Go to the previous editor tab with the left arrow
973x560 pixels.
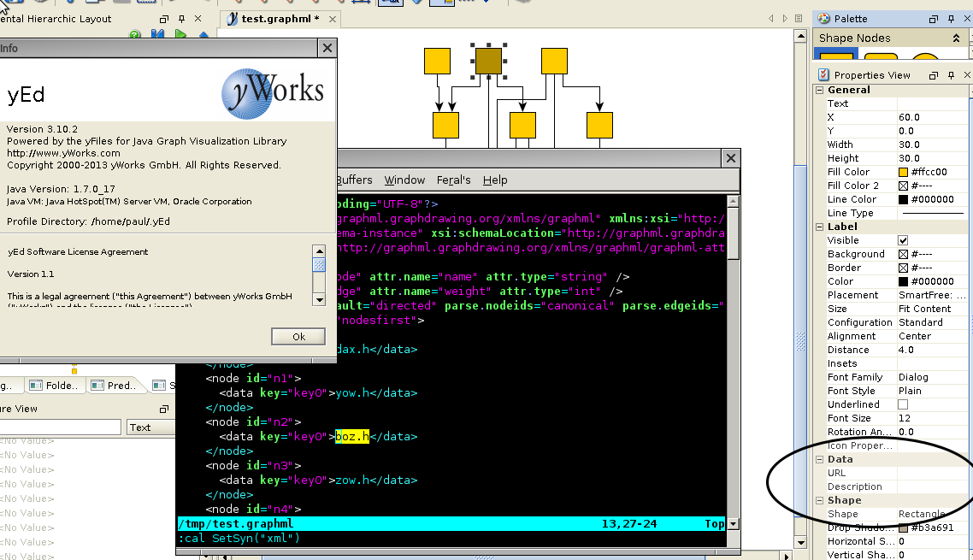tap(770, 19)
